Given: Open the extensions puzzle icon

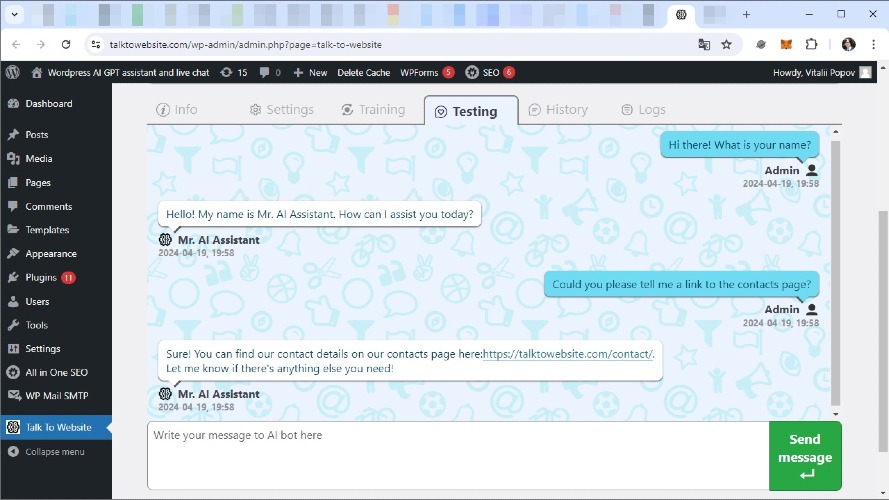Looking at the screenshot, I should pos(811,44).
